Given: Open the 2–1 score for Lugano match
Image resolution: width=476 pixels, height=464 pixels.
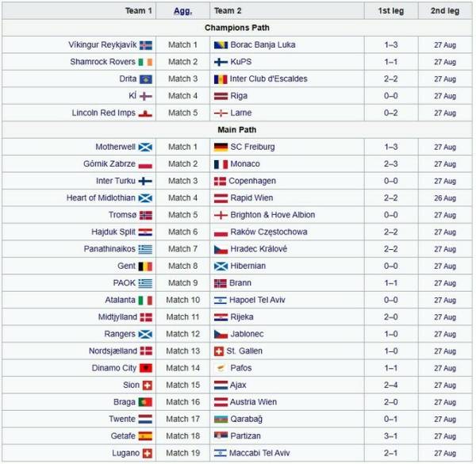Looking at the screenshot, I should 390,453.
